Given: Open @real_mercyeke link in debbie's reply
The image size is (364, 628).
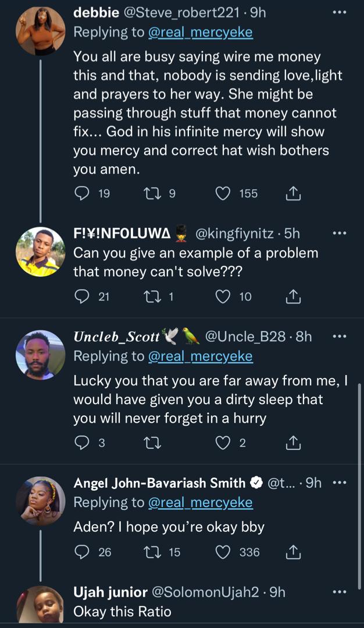Looking at the screenshot, I should [201, 33].
